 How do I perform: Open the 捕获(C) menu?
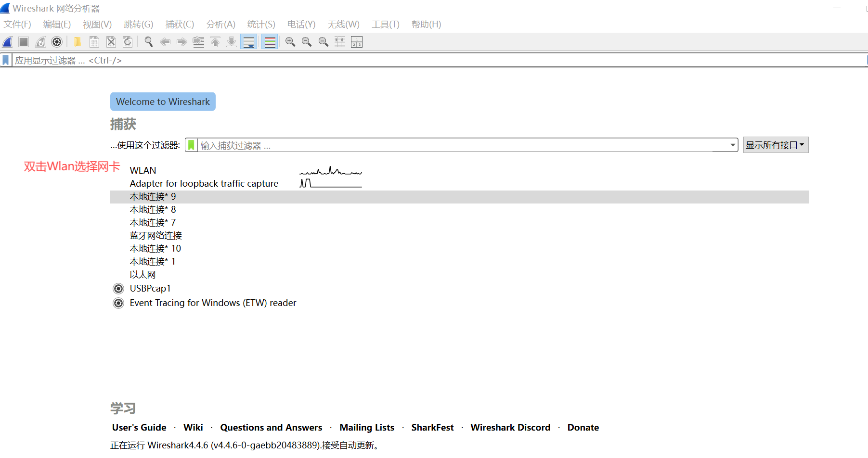180,24
